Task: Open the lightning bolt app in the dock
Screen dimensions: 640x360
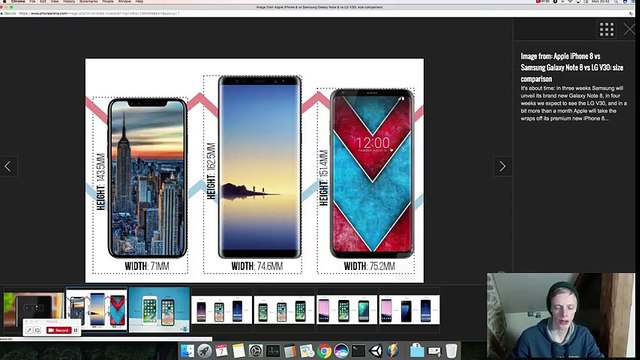Action: [393, 351]
